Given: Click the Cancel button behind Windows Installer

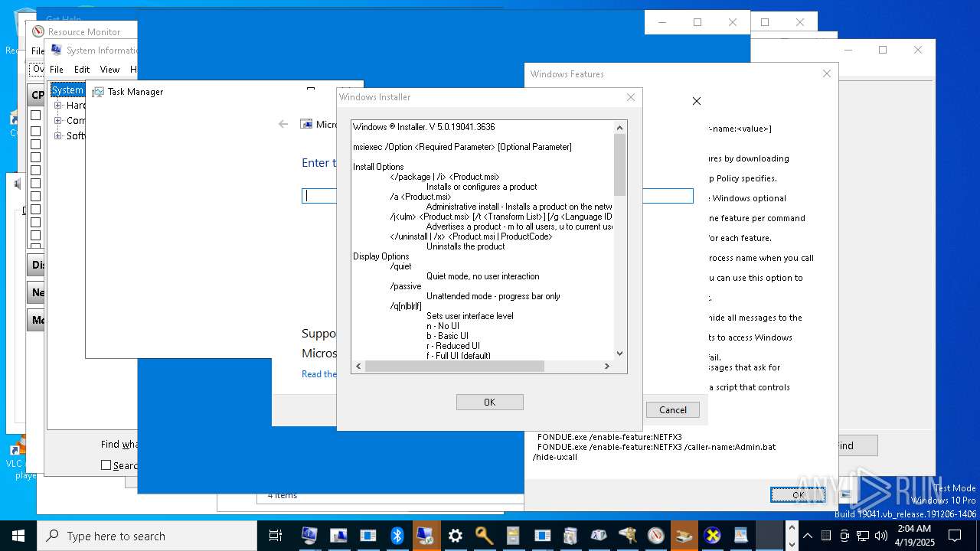Looking at the screenshot, I should tap(673, 410).
